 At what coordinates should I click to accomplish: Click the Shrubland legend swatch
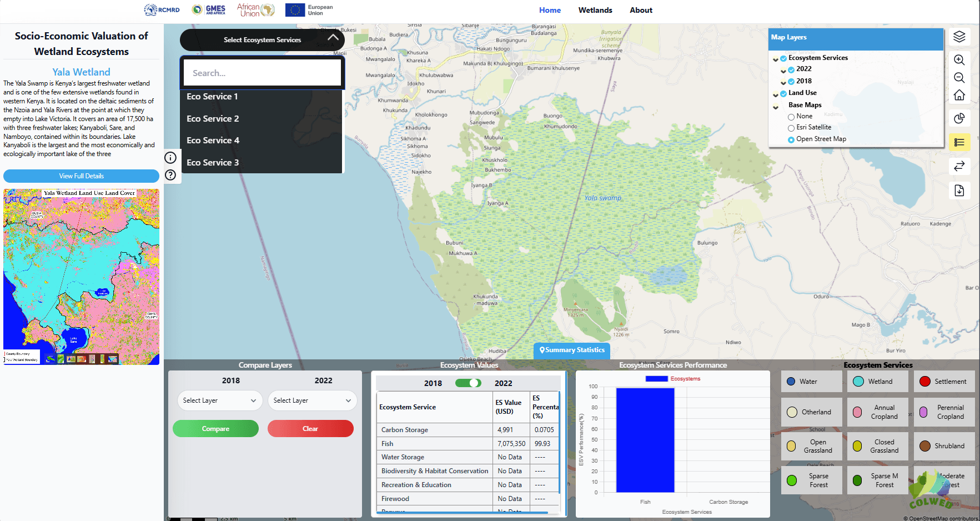pos(924,446)
